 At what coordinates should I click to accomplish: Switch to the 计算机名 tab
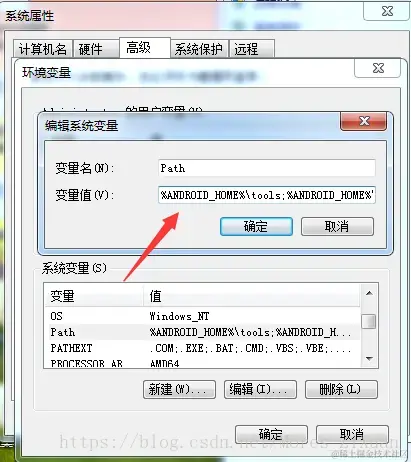[43, 49]
